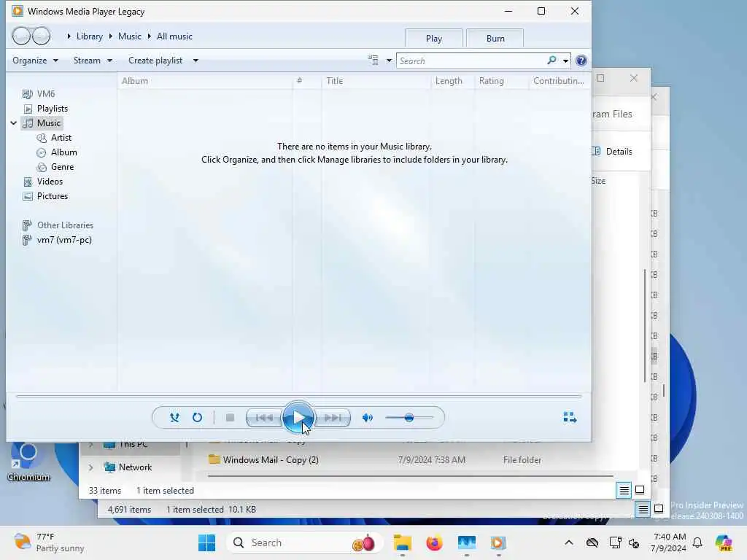Click the playback seek bar
Viewport: 747px width, 560px height.
(298, 396)
